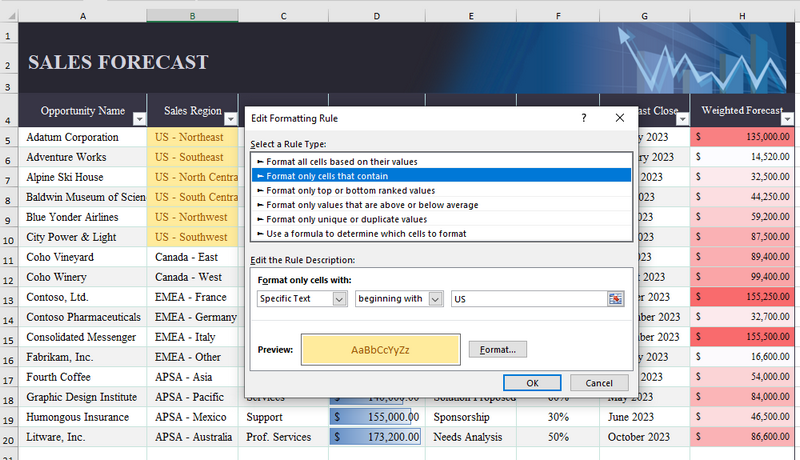The image size is (800, 460).
Task: Click the Consolidated Messenger cell
Action: (83, 337)
